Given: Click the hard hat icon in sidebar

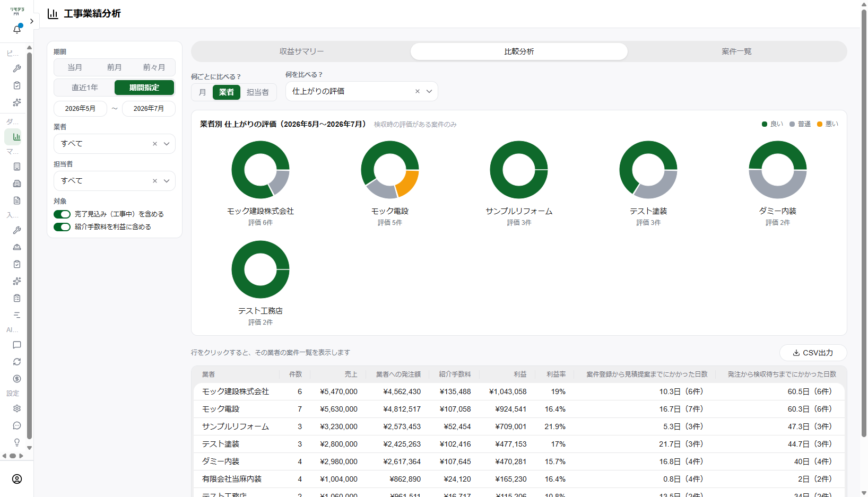Looking at the screenshot, I should tap(17, 247).
